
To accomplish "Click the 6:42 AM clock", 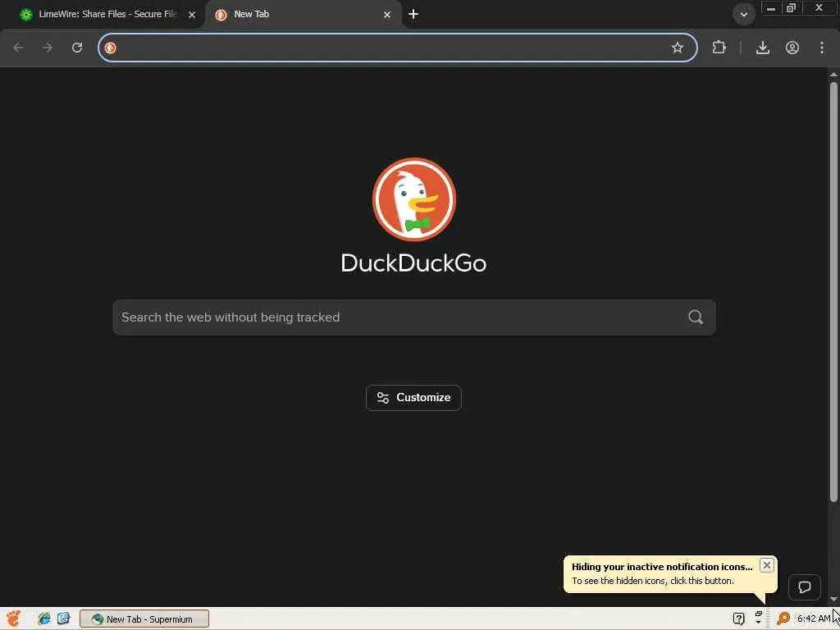I will [x=813, y=619].
